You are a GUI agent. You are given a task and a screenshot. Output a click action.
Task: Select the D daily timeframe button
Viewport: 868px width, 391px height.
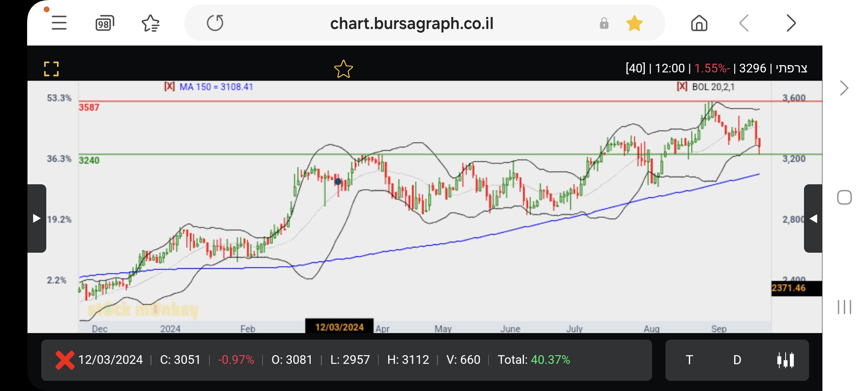[737, 360]
